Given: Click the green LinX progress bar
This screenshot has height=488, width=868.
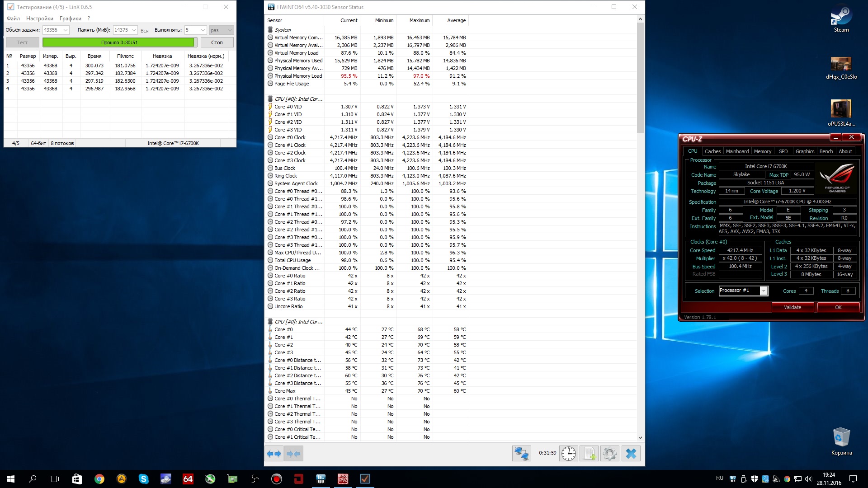Looking at the screenshot, I should coord(119,42).
